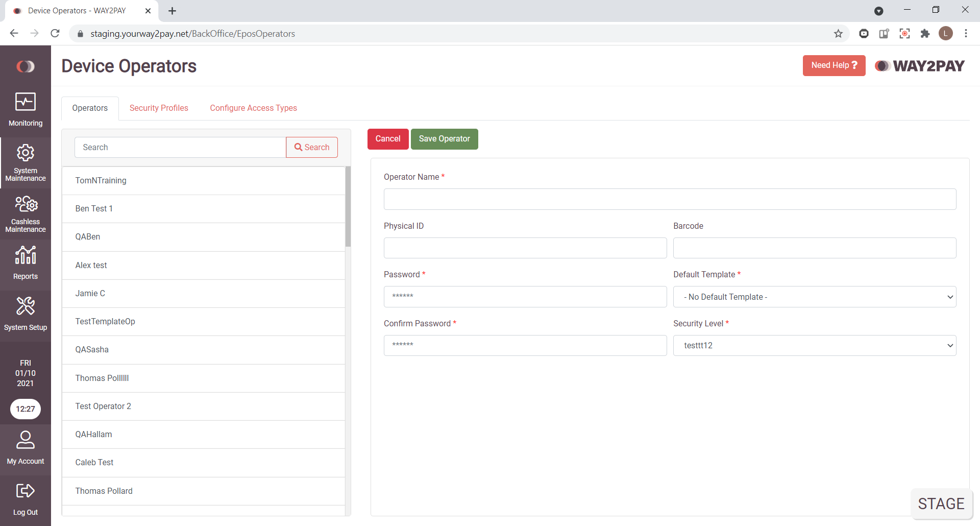The height and width of the screenshot is (526, 980).
Task: Open the Default Template dropdown
Action: pyautogui.click(x=814, y=297)
